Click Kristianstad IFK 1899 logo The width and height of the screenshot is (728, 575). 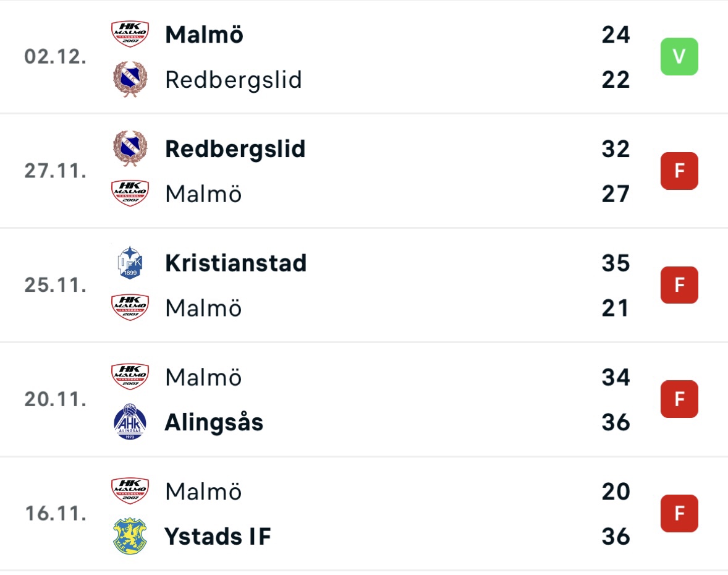(130, 263)
